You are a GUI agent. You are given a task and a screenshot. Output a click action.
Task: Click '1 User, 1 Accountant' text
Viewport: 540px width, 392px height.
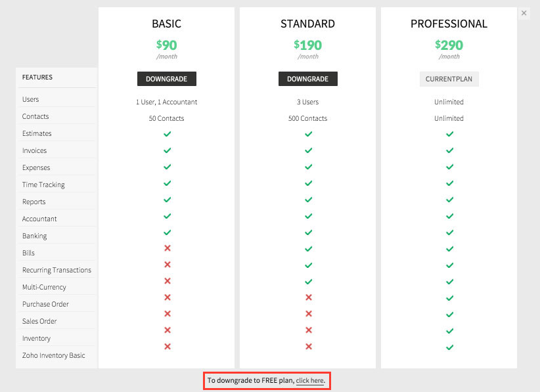click(167, 102)
